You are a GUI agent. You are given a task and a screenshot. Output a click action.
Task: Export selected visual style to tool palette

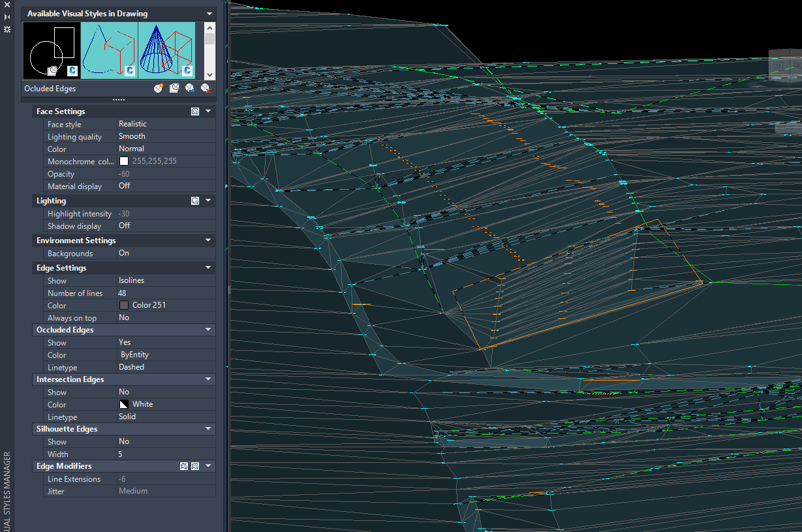[191, 87]
